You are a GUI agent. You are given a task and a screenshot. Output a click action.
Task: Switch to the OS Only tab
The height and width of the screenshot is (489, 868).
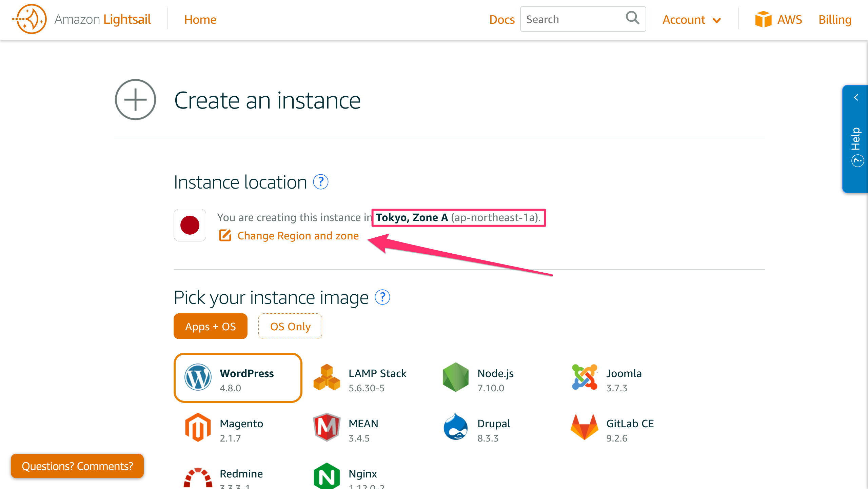[x=290, y=326]
